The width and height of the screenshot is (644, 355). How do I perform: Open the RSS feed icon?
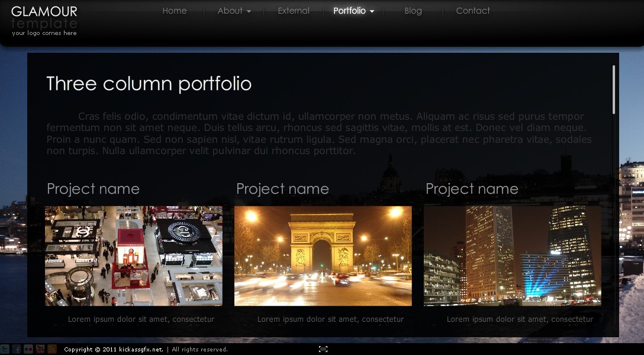(x=52, y=349)
